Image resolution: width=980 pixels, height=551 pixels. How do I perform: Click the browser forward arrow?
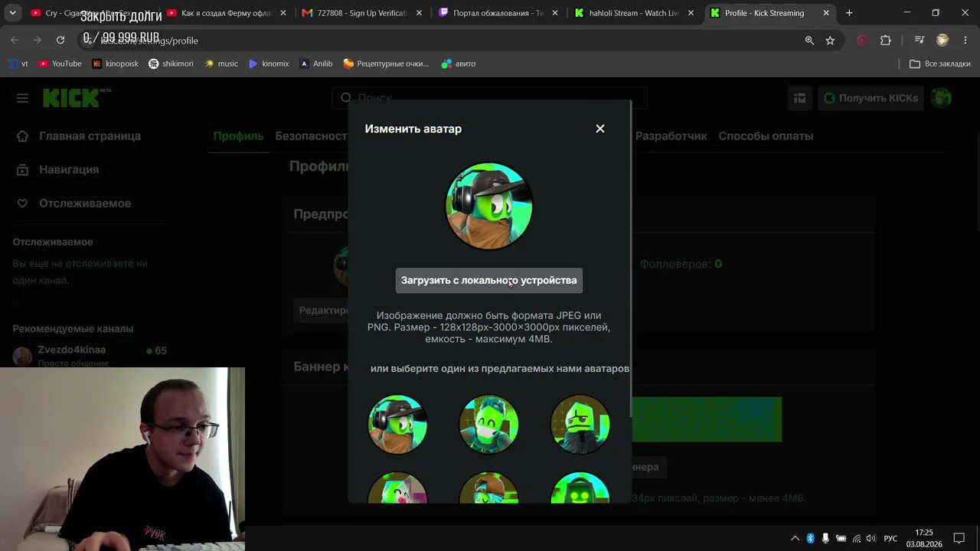(37, 41)
